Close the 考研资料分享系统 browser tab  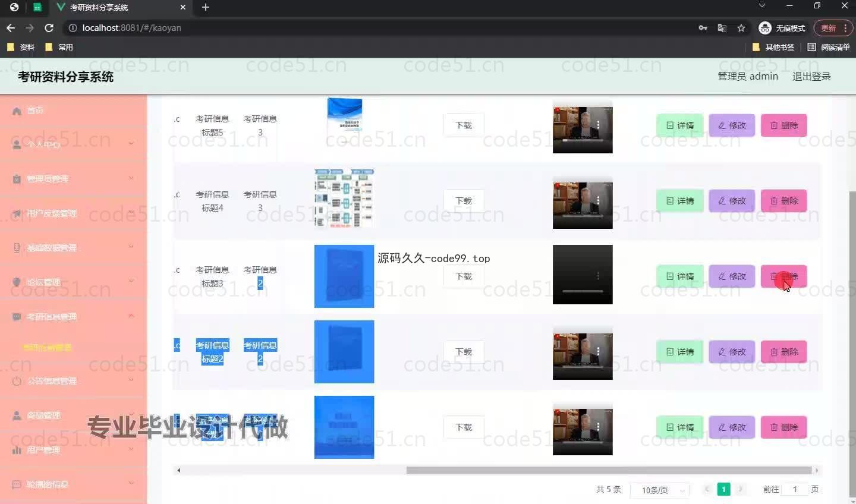click(x=182, y=7)
